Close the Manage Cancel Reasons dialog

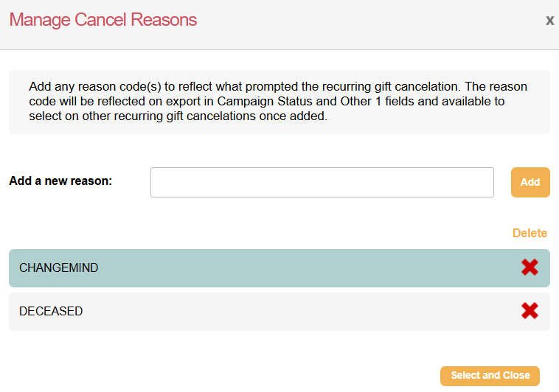(549, 21)
